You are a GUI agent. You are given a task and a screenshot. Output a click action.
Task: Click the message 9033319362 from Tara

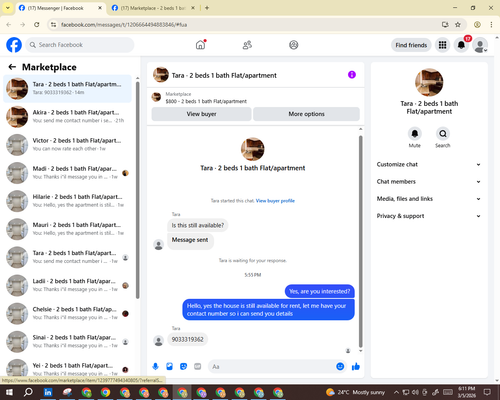(x=188, y=339)
